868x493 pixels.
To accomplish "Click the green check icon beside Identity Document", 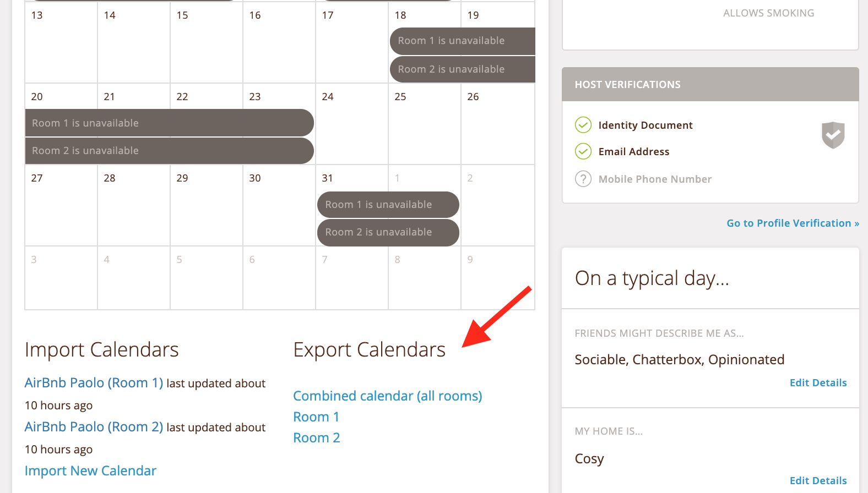I will click(583, 125).
